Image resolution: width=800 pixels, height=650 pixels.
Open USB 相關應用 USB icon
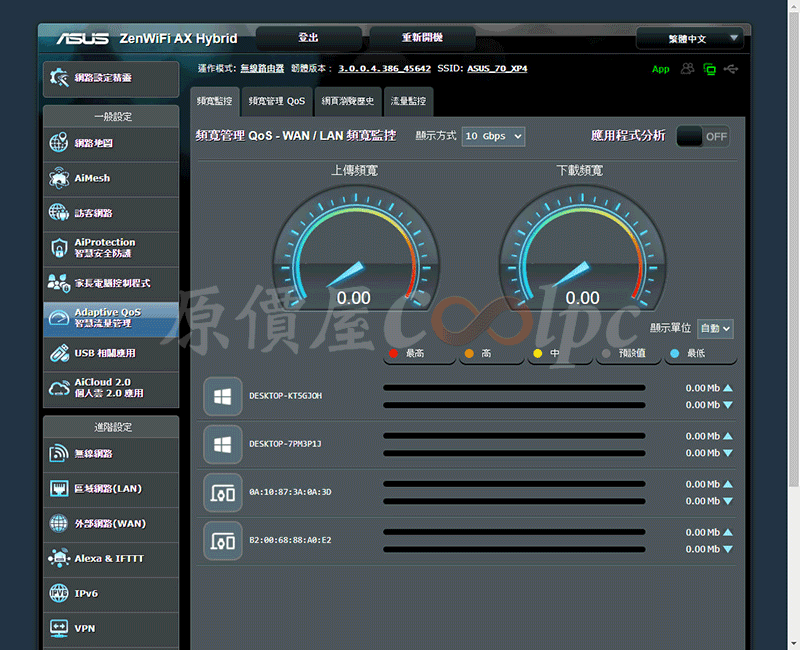coord(59,353)
